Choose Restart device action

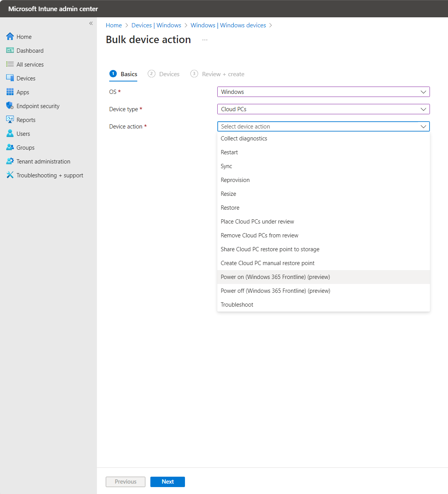click(x=323, y=152)
